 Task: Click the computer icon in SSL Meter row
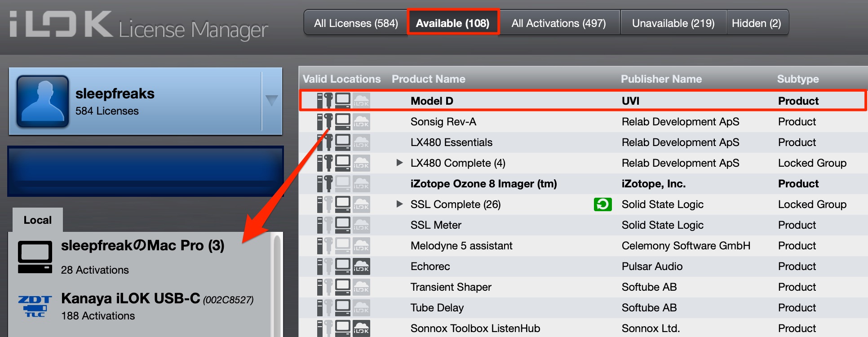click(343, 225)
